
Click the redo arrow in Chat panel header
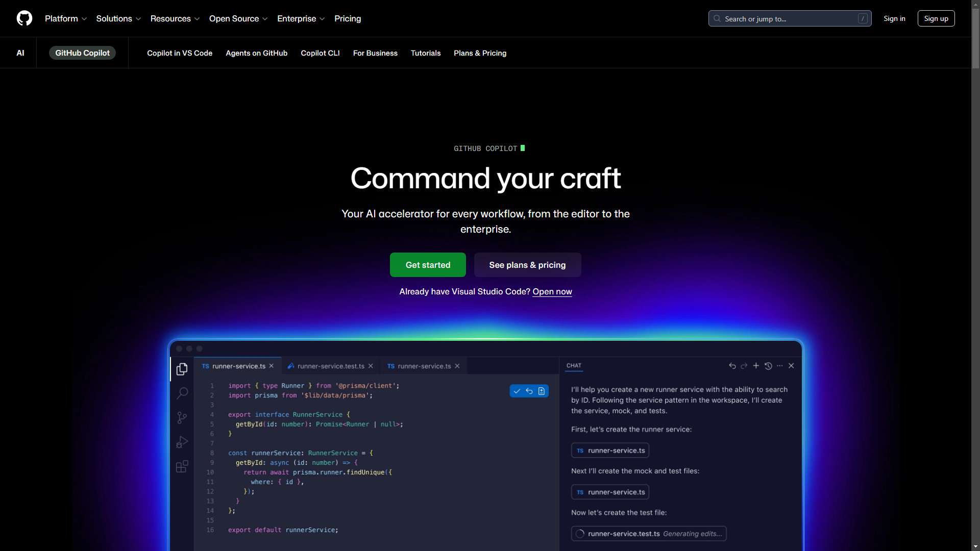click(744, 366)
